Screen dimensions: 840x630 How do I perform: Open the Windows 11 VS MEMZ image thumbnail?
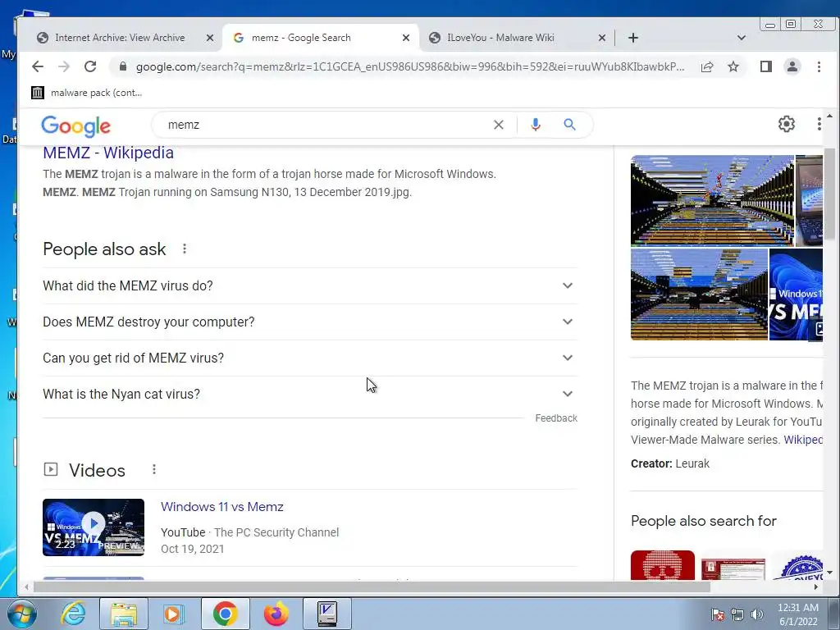pyautogui.click(x=796, y=294)
